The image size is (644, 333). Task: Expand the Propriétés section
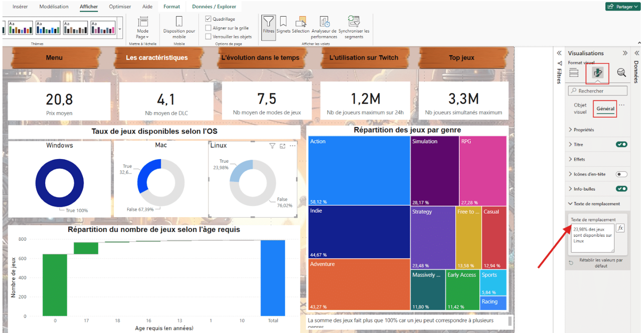point(584,130)
